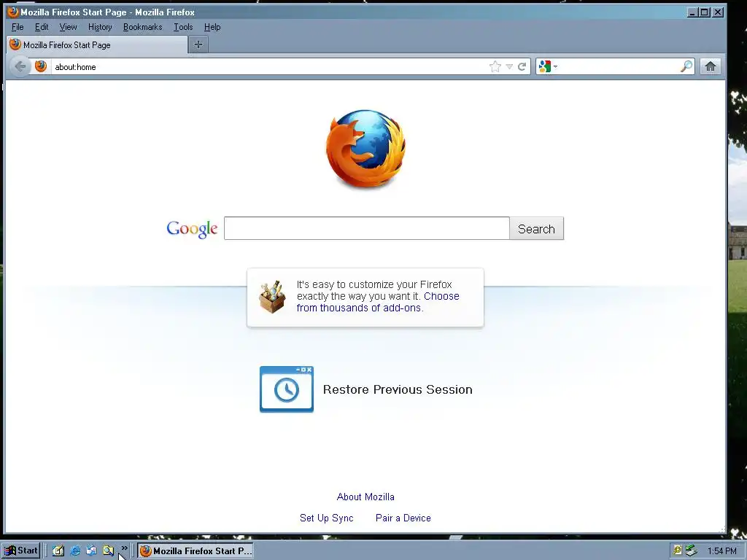The width and height of the screenshot is (747, 560).
Task: Focus the Google search field on page
Action: tap(367, 228)
